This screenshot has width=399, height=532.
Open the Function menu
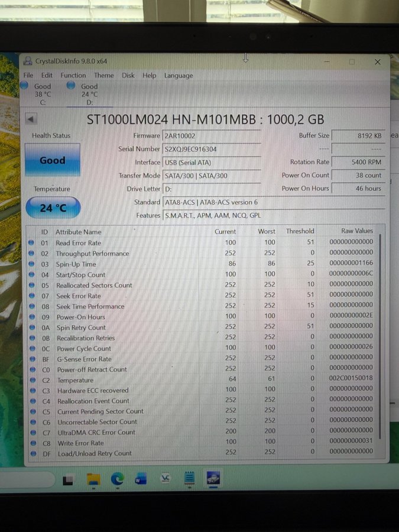(73, 76)
